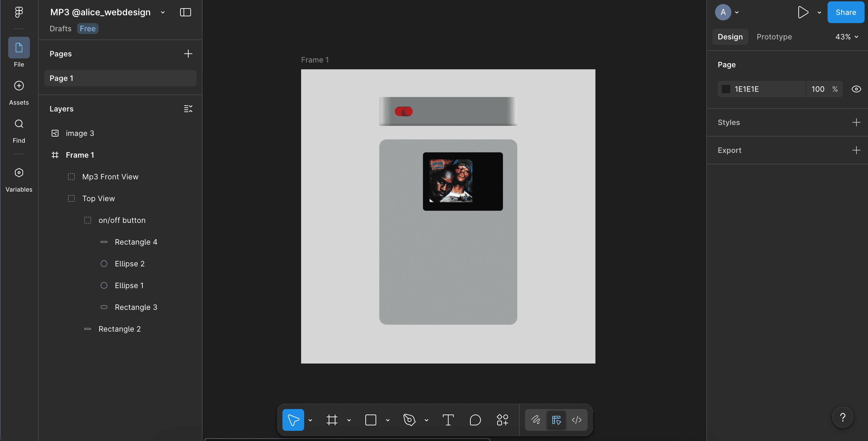Image resolution: width=868 pixels, height=441 pixels.
Task: Expand file name dropdown chevron
Action: point(163,12)
